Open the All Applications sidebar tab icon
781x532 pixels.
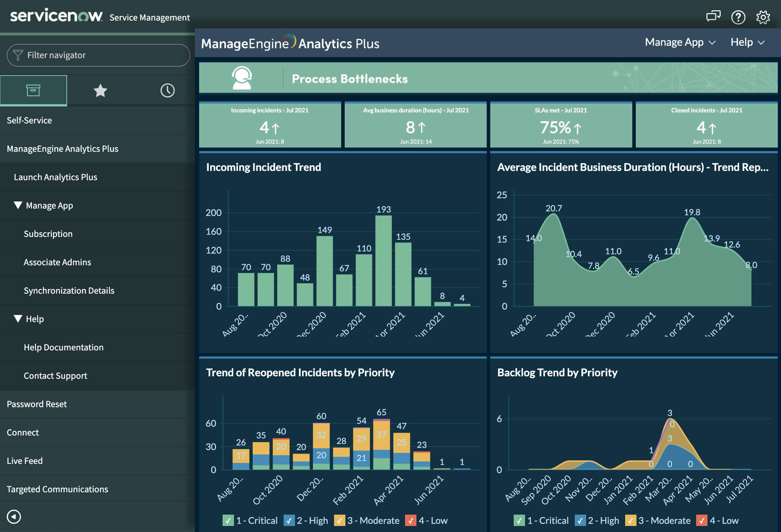(x=34, y=90)
